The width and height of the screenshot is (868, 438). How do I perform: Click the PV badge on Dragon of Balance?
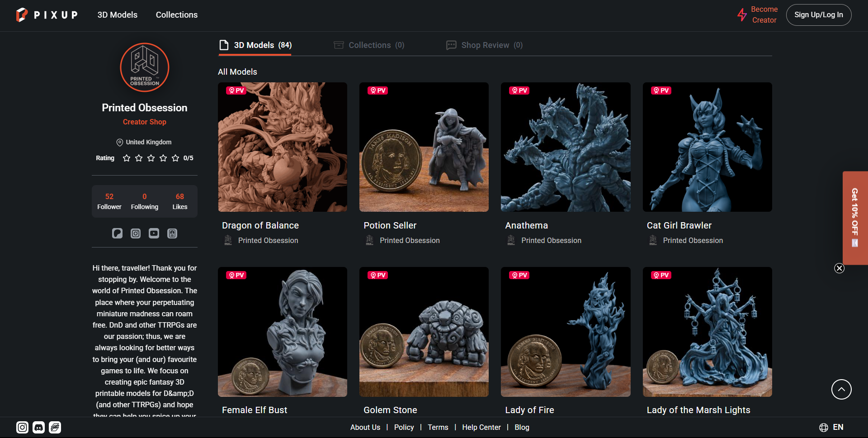click(236, 90)
